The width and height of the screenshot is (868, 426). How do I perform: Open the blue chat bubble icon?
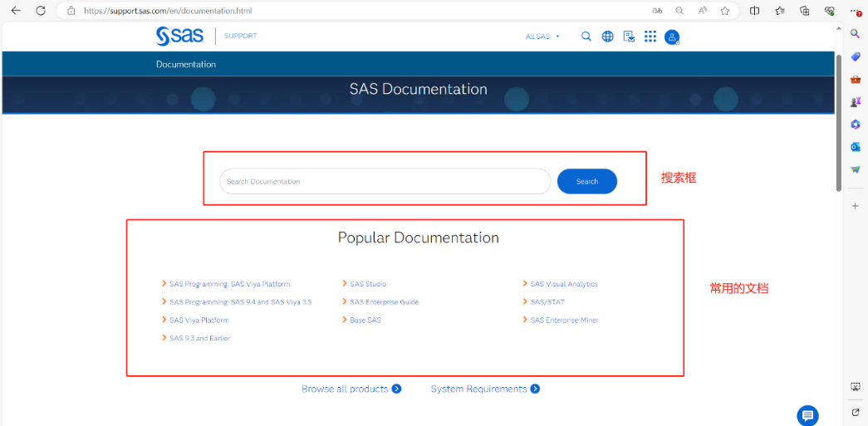coord(807,415)
